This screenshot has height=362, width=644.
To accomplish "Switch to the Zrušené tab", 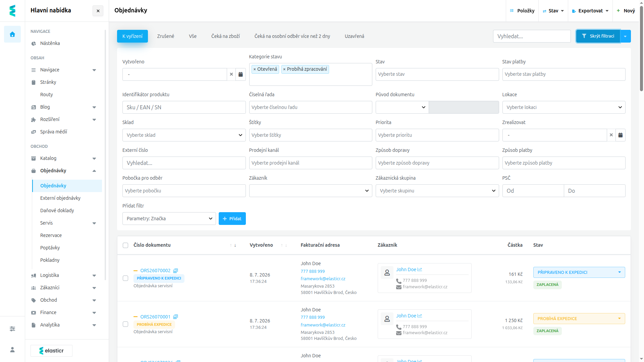I will click(166, 36).
